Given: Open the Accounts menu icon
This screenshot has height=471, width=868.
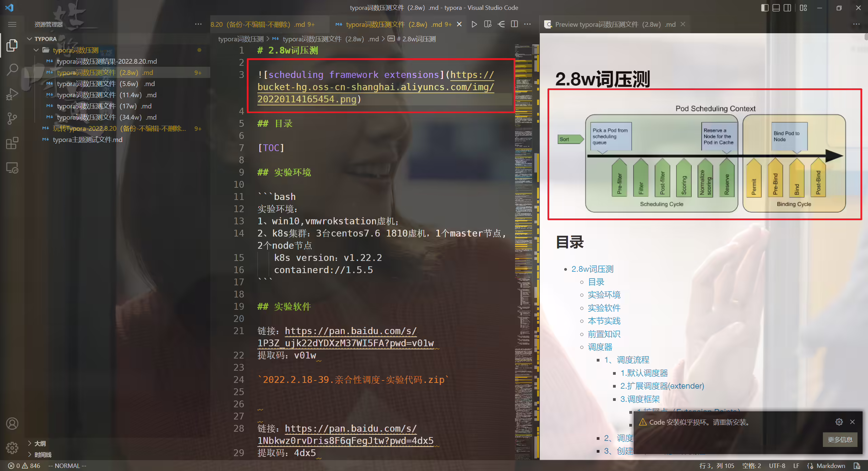Looking at the screenshot, I should point(12,424).
